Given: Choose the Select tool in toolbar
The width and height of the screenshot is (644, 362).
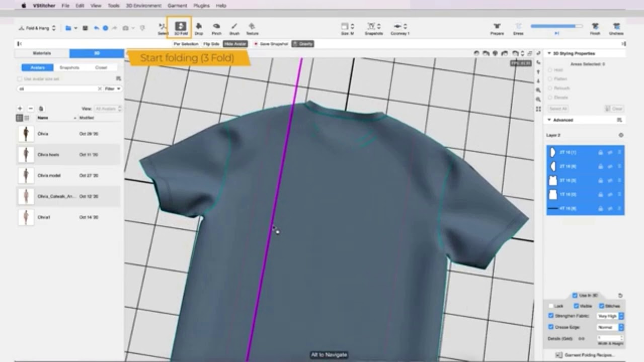Looking at the screenshot, I should point(163,28).
